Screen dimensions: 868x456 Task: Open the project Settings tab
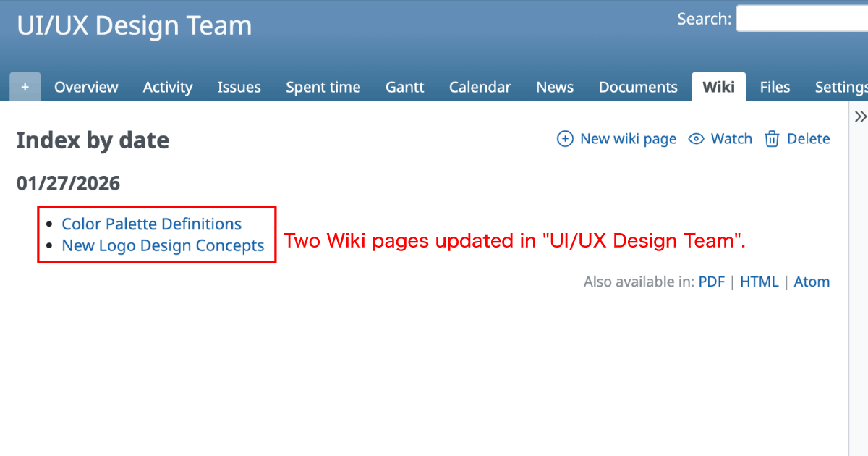[x=841, y=86]
